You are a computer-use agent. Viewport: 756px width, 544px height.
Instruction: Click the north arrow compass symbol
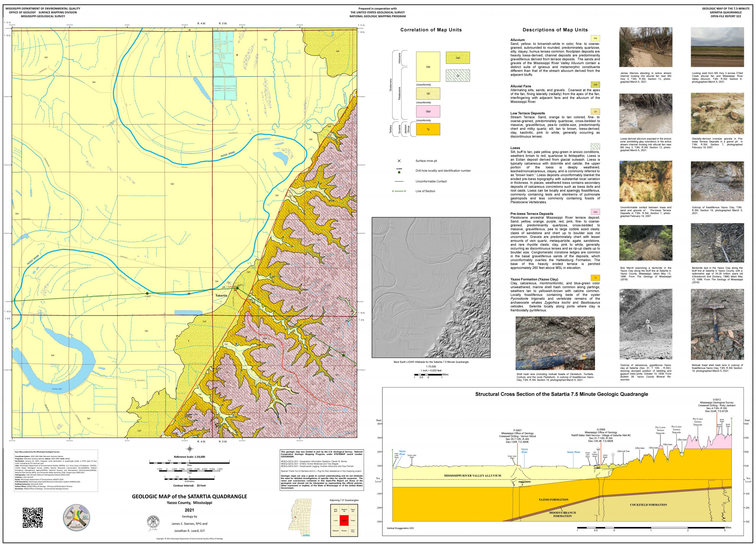click(189, 449)
